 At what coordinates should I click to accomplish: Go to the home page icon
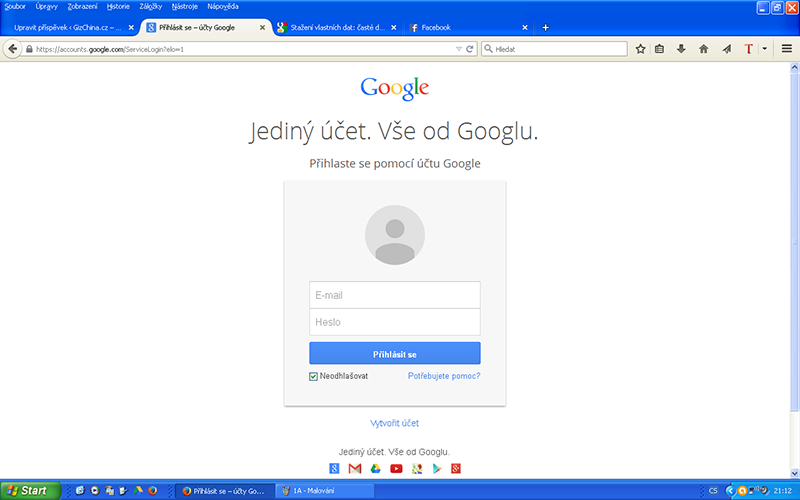click(x=704, y=49)
